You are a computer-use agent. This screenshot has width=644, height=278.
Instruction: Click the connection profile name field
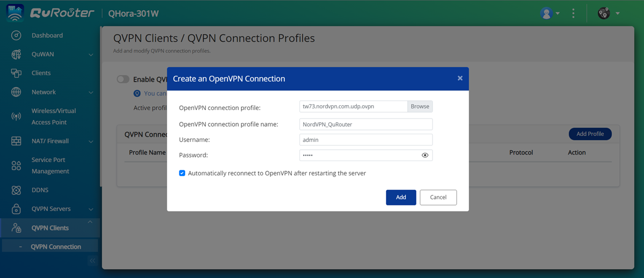point(366,124)
